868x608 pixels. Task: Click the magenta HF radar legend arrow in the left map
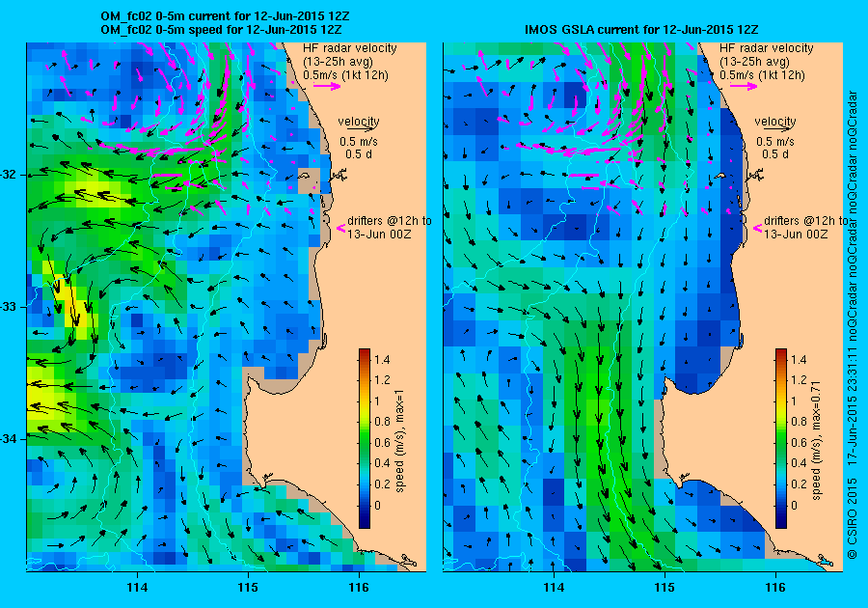(327, 85)
